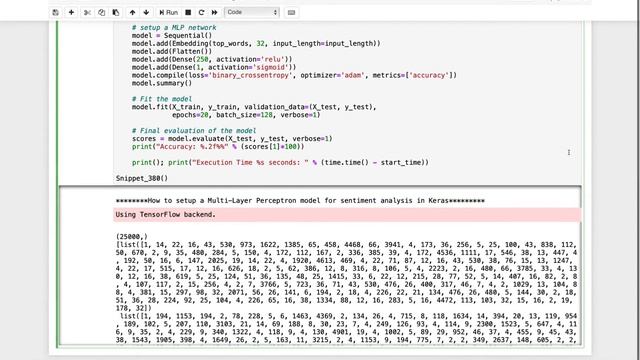
Task: Cut selected cells with the scissors icon
Action: pos(87,13)
